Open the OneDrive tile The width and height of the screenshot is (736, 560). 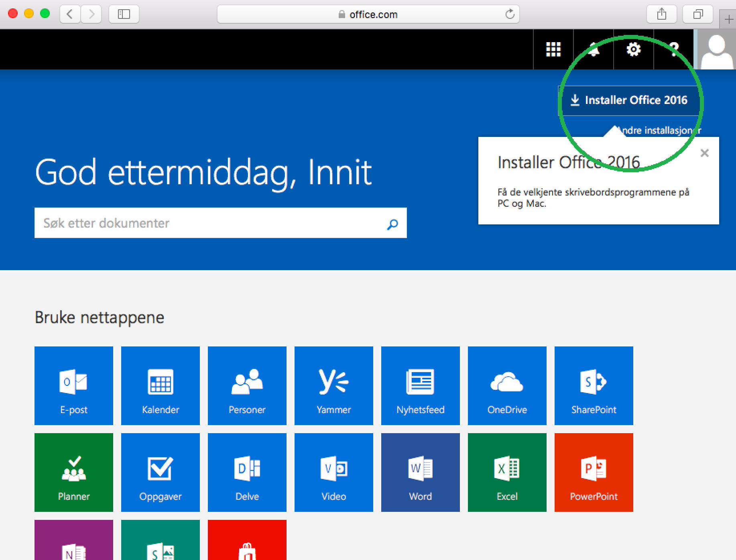click(x=507, y=385)
